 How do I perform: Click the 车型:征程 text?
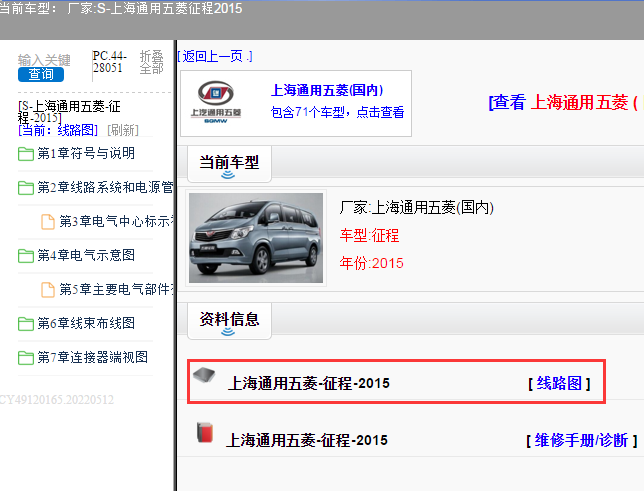click(x=369, y=235)
